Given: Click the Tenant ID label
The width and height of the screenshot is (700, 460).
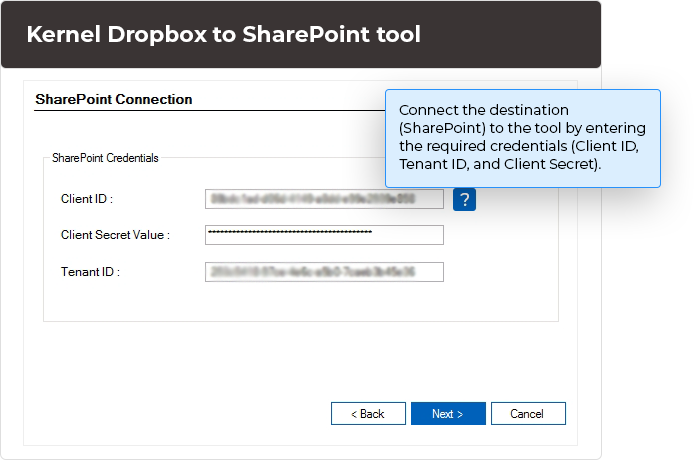Looking at the screenshot, I should pyautogui.click(x=90, y=272).
